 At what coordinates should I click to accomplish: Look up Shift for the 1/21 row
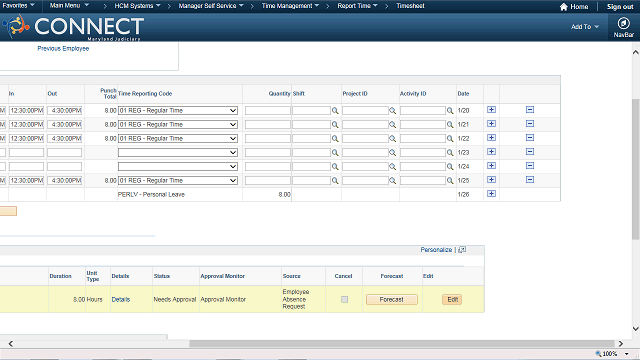(335, 124)
